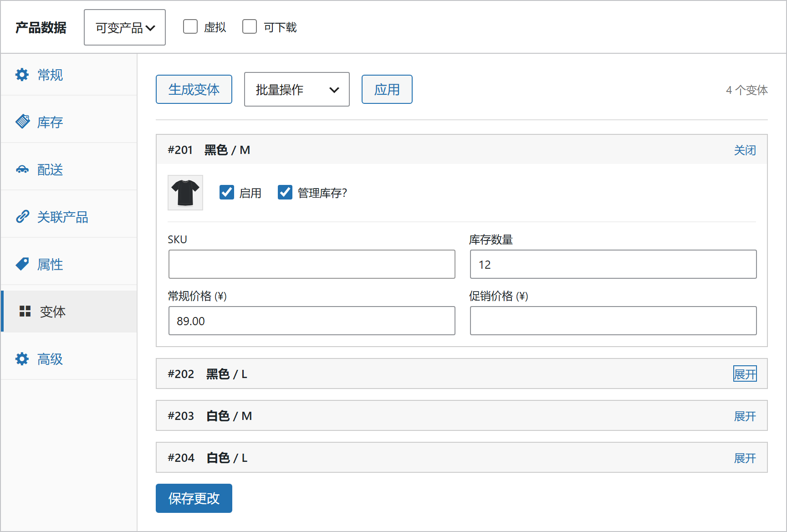The height and width of the screenshot is (532, 787).
Task: Click the gear icon next to 常规
Action: [x=22, y=75]
